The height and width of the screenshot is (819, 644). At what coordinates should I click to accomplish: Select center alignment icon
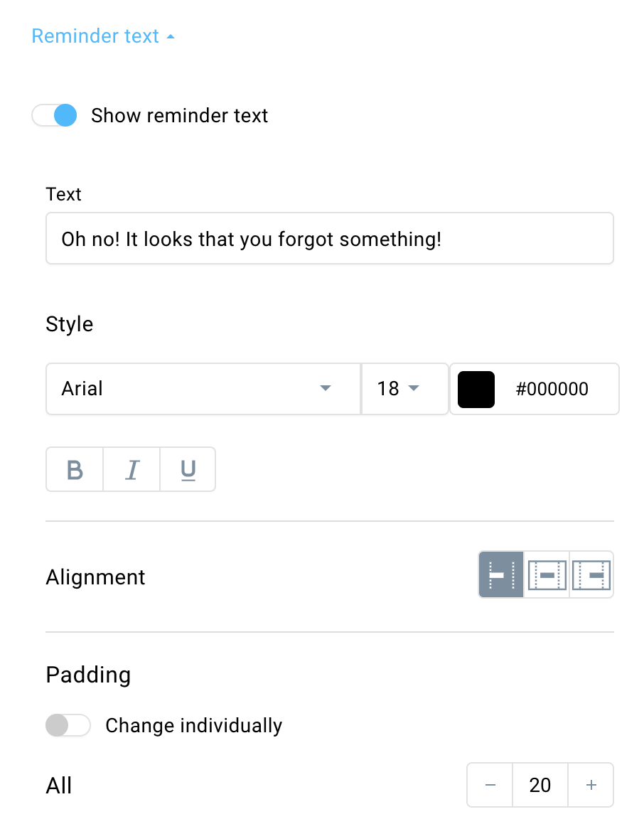(x=547, y=574)
